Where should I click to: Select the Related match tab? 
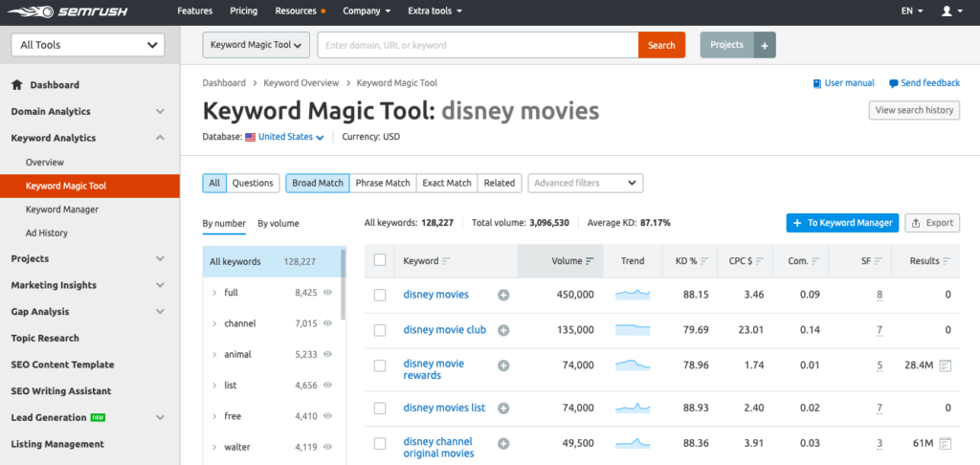(x=500, y=183)
